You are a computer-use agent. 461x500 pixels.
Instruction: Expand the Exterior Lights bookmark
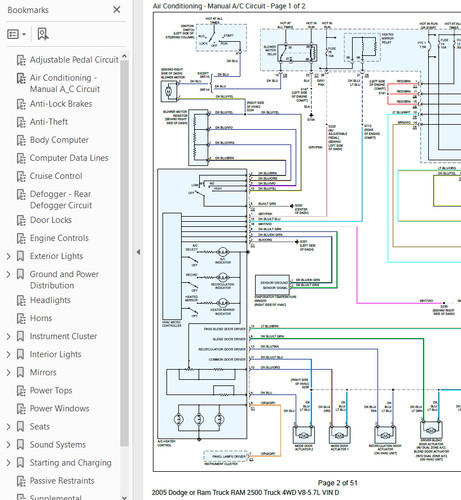pyautogui.click(x=9, y=256)
